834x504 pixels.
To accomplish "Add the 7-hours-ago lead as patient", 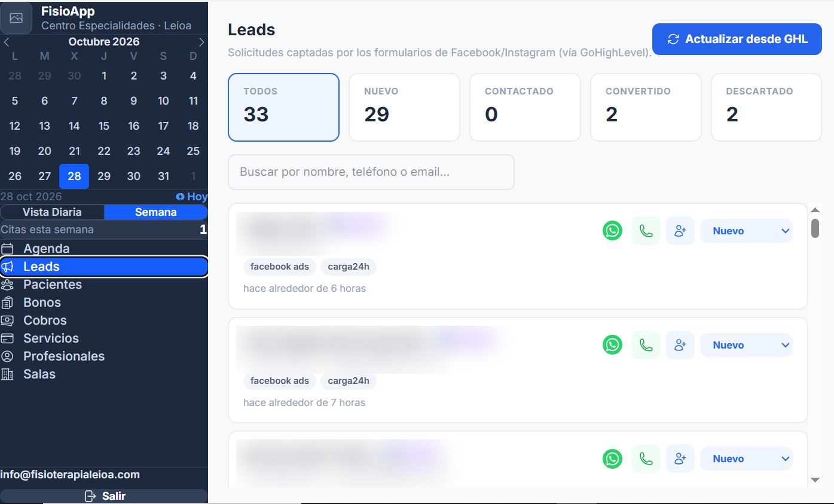I will [x=680, y=345].
